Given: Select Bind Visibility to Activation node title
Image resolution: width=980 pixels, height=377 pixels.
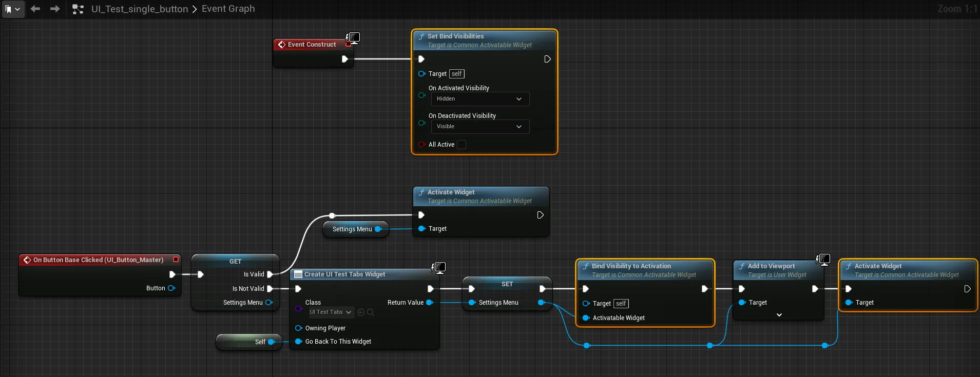Looking at the screenshot, I should [x=631, y=266].
